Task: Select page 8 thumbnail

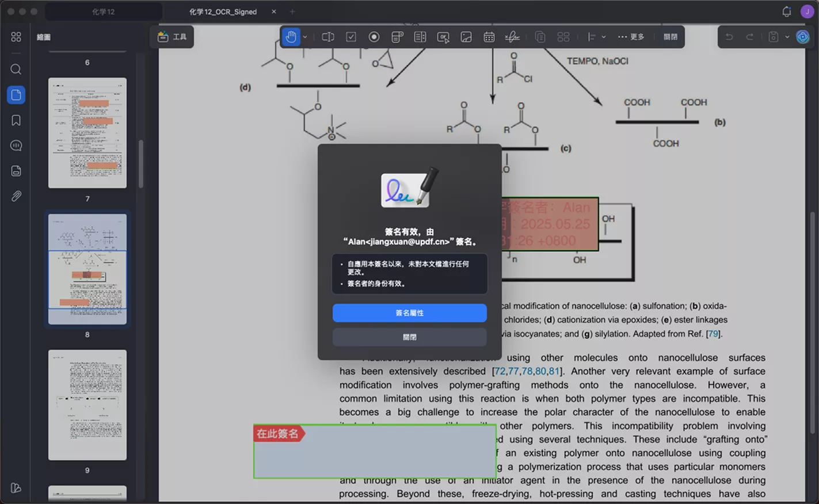Action: pos(87,269)
